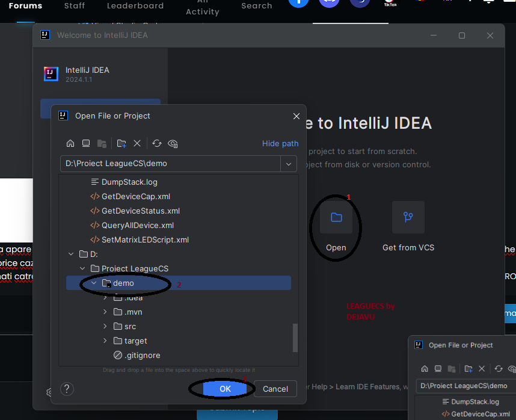Click Refresh icon in second dialog
516x420 pixels.
(499, 369)
